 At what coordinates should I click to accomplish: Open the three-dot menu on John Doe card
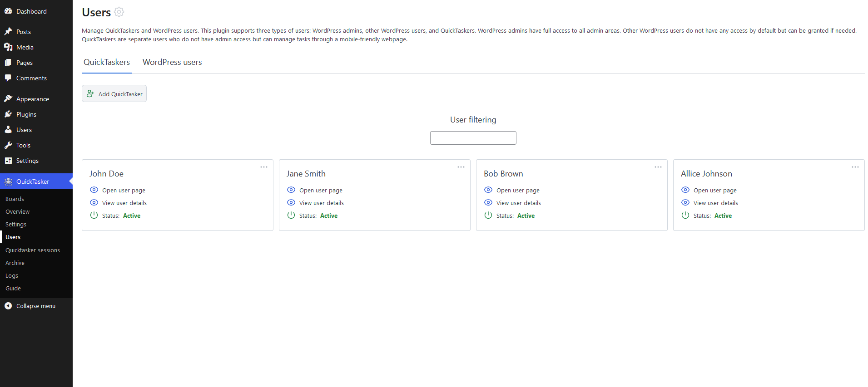point(264,167)
